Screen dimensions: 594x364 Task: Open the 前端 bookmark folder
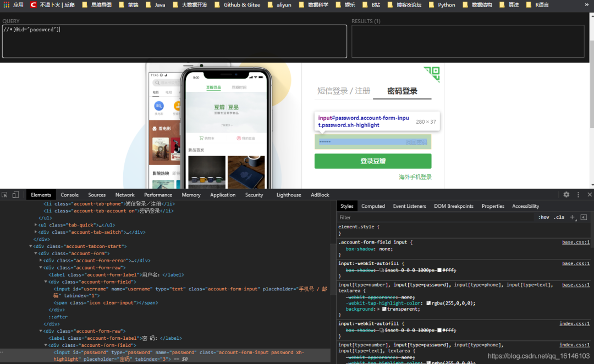(x=129, y=5)
